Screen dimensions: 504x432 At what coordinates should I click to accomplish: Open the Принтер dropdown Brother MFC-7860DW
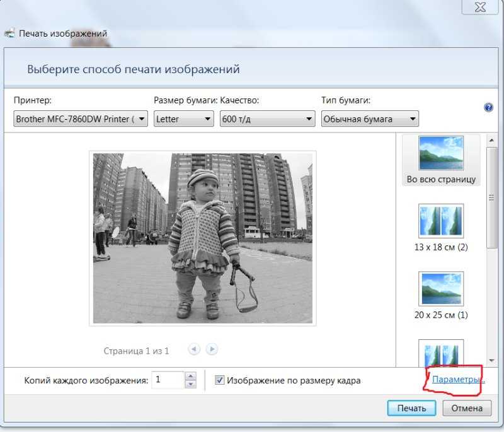pyautogui.click(x=81, y=119)
